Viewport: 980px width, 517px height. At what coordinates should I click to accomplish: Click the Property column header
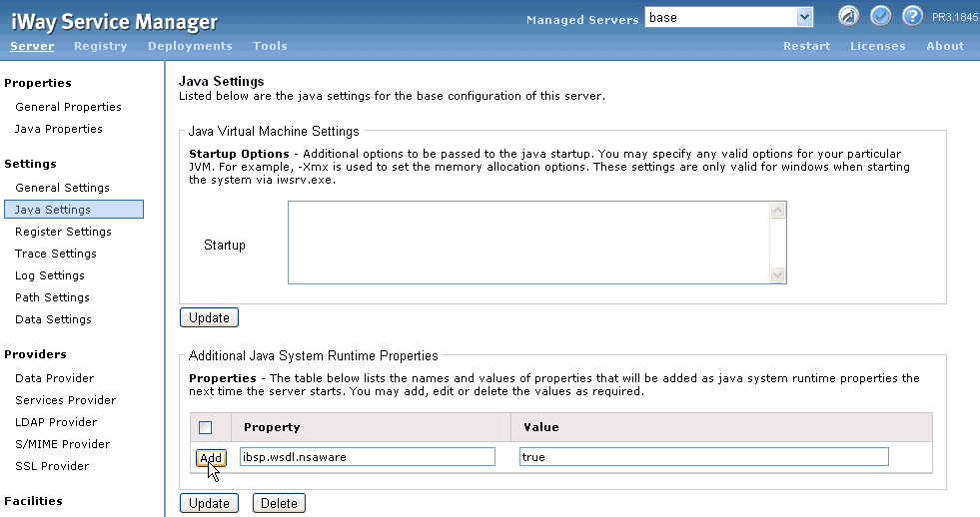pyautogui.click(x=272, y=427)
